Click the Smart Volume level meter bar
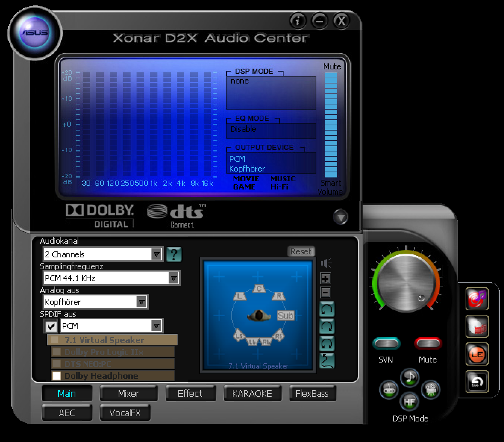504x442 pixels. click(x=331, y=125)
